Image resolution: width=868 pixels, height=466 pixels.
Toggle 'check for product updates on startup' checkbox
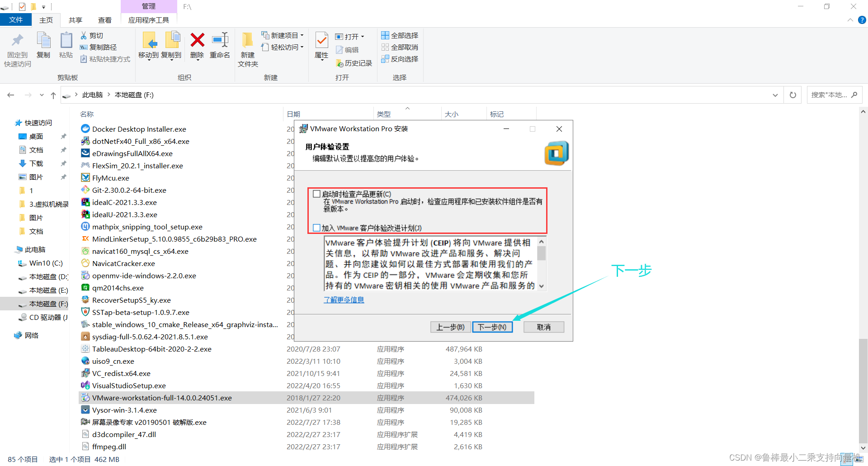(316, 194)
